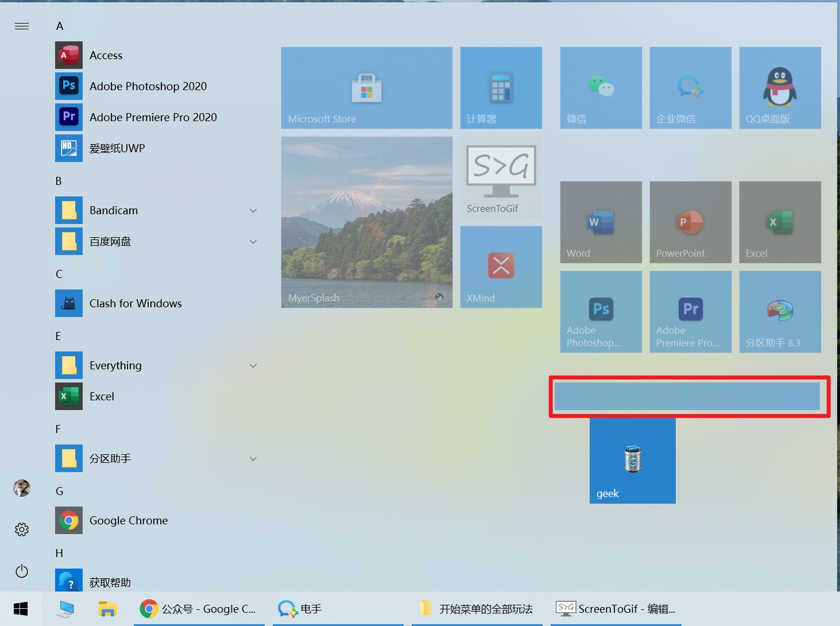Launch the XMind tile
The height and width of the screenshot is (626, 840).
pos(501,267)
